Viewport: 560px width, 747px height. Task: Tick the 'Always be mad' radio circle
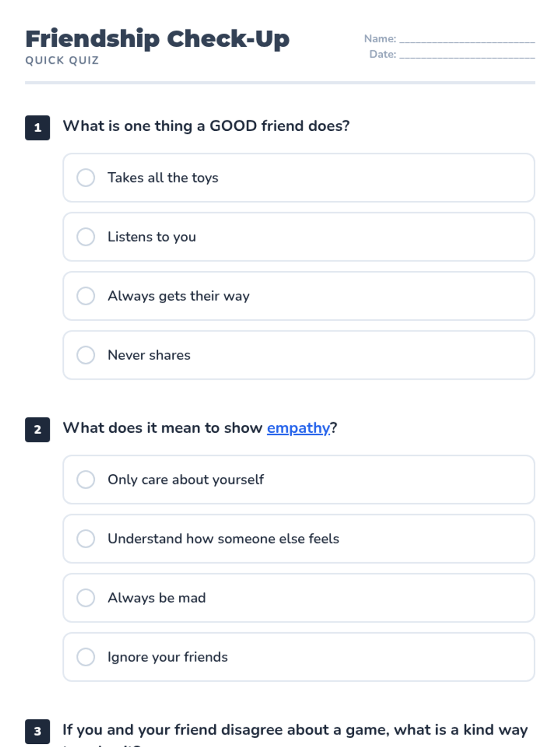click(86, 598)
